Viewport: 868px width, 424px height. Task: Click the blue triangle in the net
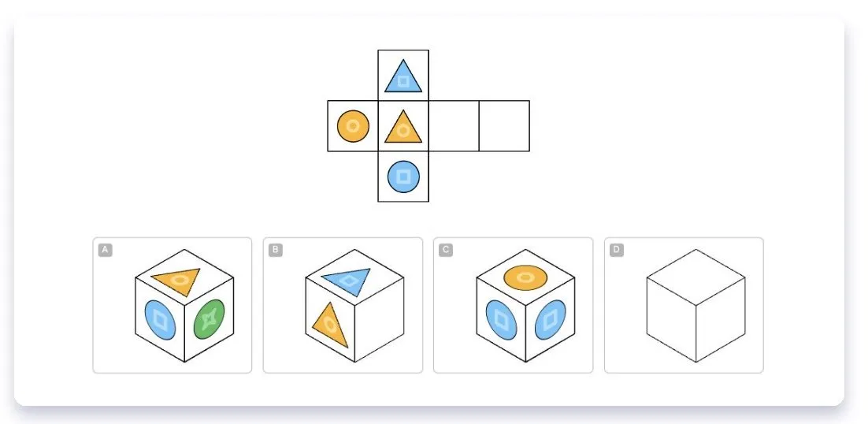[x=403, y=76]
